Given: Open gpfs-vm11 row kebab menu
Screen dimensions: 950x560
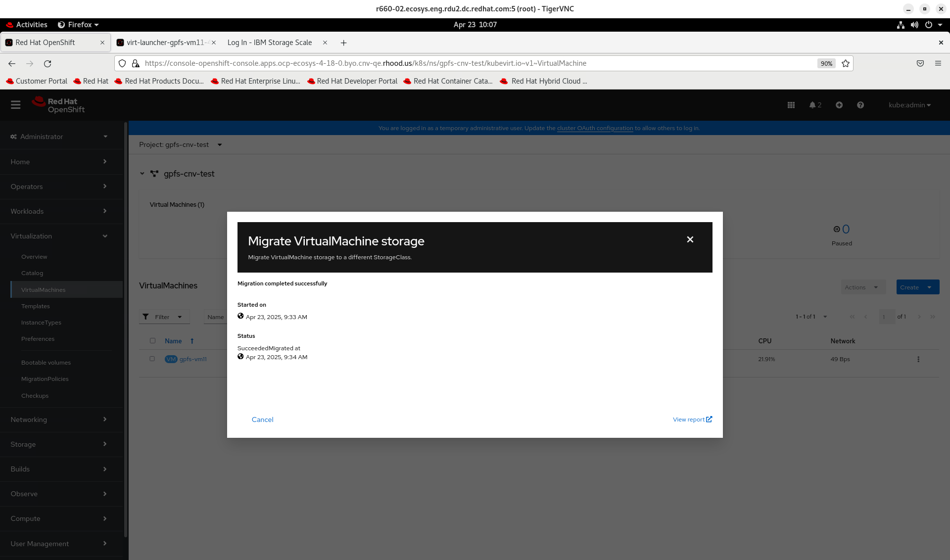Looking at the screenshot, I should pyautogui.click(x=918, y=359).
